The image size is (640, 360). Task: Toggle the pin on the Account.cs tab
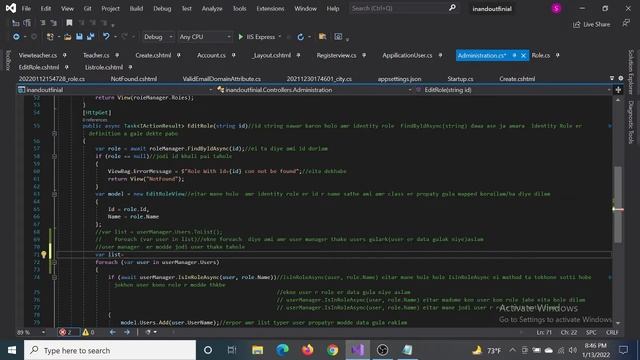tap(233, 55)
